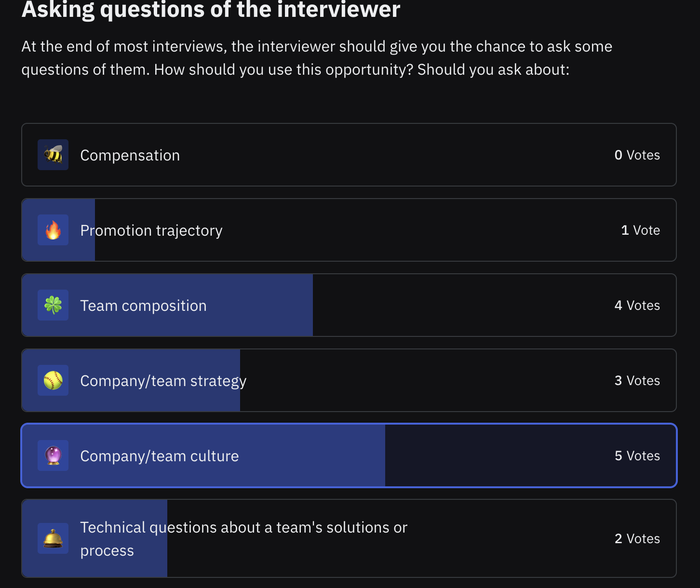Click the "Asking questions of the interviewer" heading
The height and width of the screenshot is (588, 700).
click(x=211, y=10)
